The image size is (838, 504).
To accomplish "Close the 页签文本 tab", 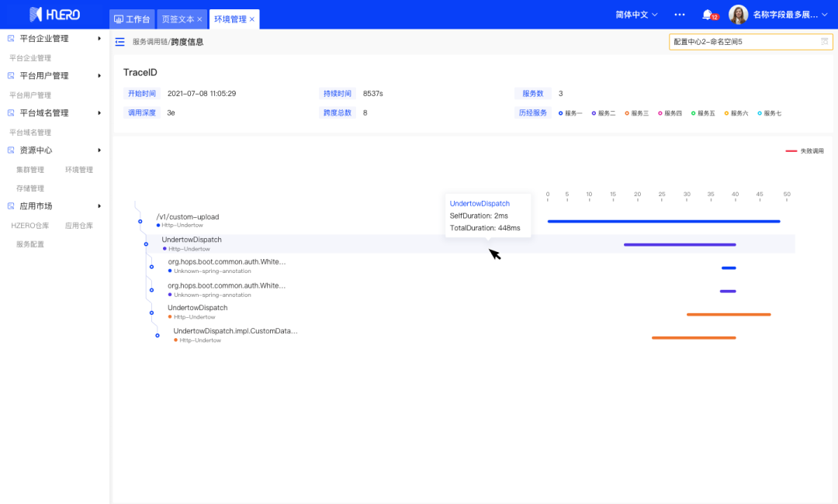I will 199,19.
